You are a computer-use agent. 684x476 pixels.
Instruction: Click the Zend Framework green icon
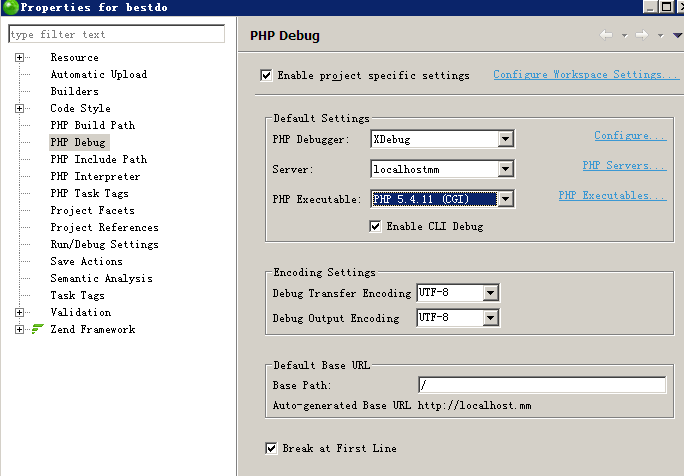(38, 329)
